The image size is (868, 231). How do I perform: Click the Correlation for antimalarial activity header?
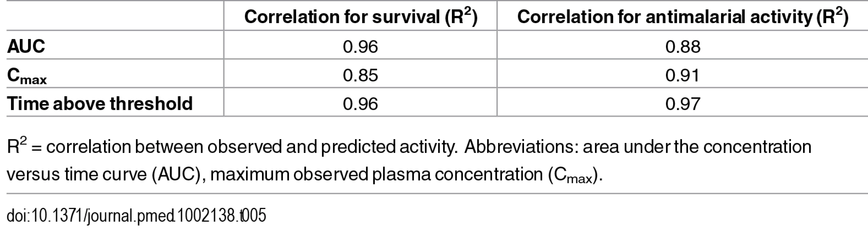683,16
